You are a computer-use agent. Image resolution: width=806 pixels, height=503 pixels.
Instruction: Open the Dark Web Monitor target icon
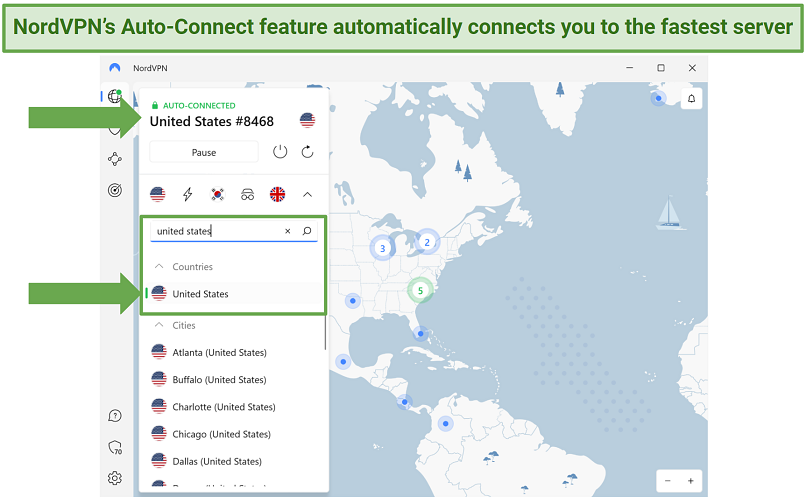click(x=115, y=190)
